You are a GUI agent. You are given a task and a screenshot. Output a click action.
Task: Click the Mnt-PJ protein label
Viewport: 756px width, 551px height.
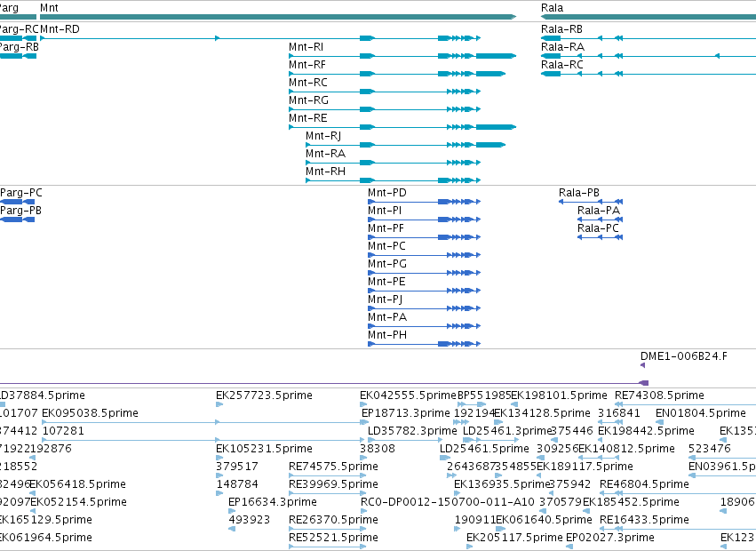[x=386, y=299]
